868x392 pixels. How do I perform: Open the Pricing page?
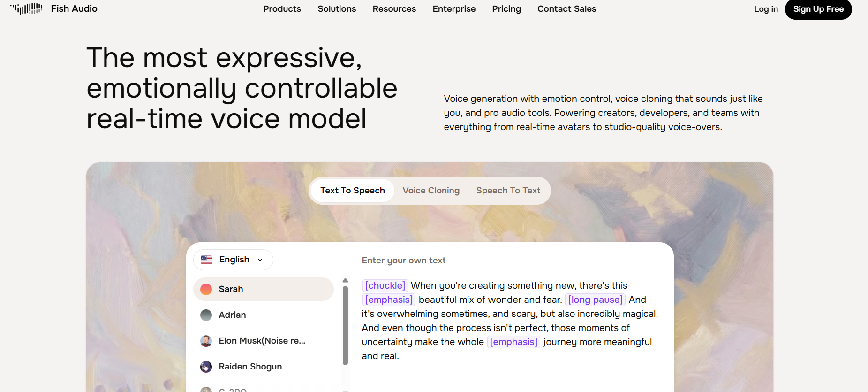pyautogui.click(x=506, y=9)
